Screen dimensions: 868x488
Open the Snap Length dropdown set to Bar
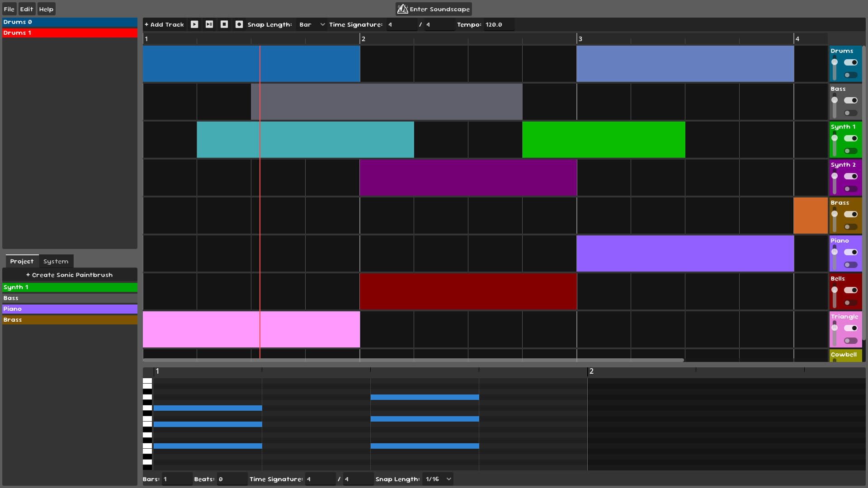click(x=311, y=24)
